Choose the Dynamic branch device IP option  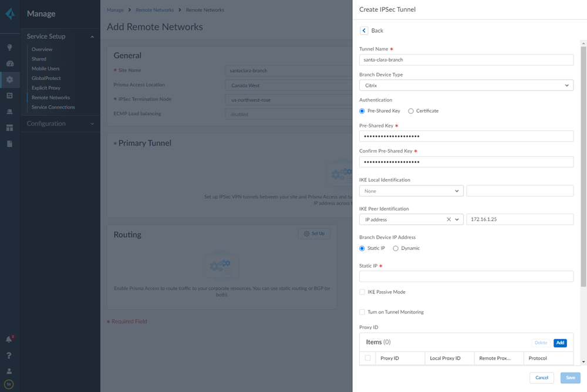pyautogui.click(x=396, y=248)
